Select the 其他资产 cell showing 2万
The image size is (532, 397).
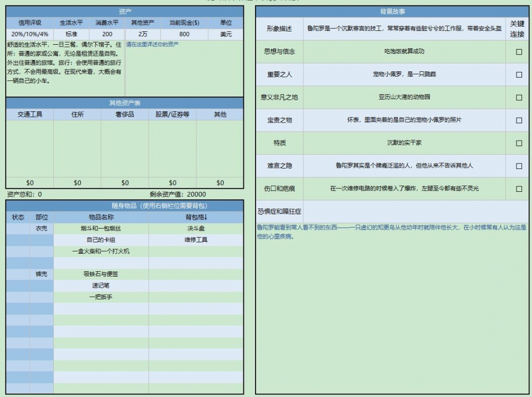143,34
